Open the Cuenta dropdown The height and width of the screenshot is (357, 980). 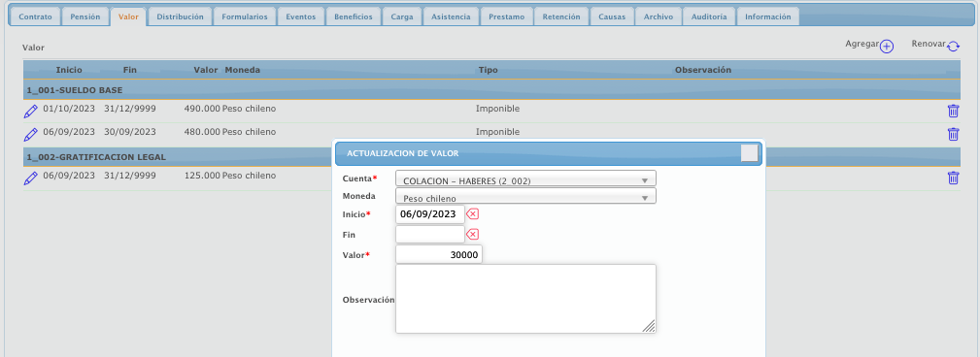[525, 178]
